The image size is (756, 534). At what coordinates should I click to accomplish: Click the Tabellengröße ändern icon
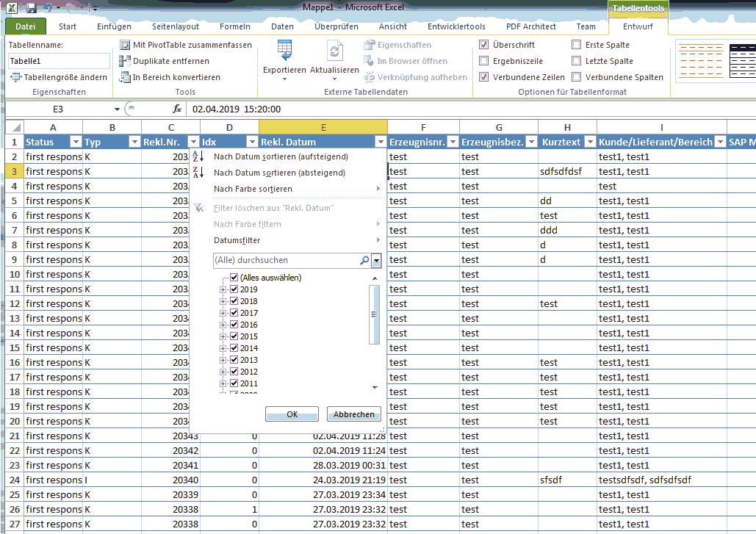coord(15,77)
